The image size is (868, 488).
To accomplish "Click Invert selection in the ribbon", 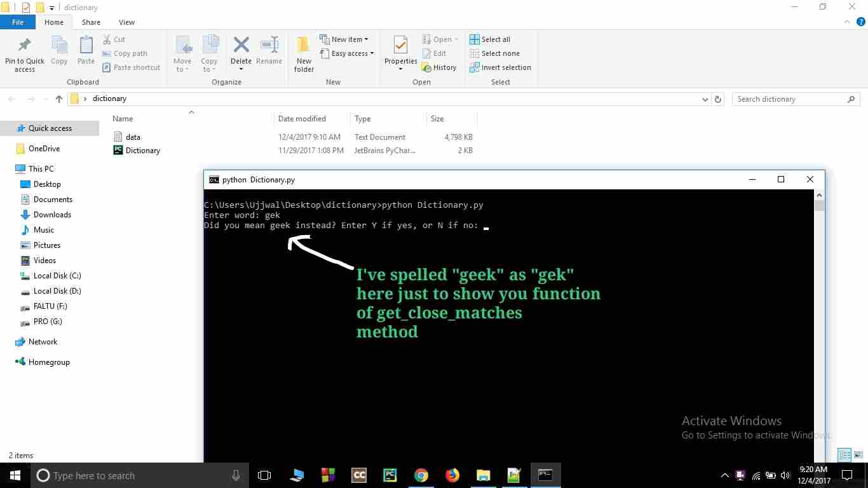I will point(500,67).
